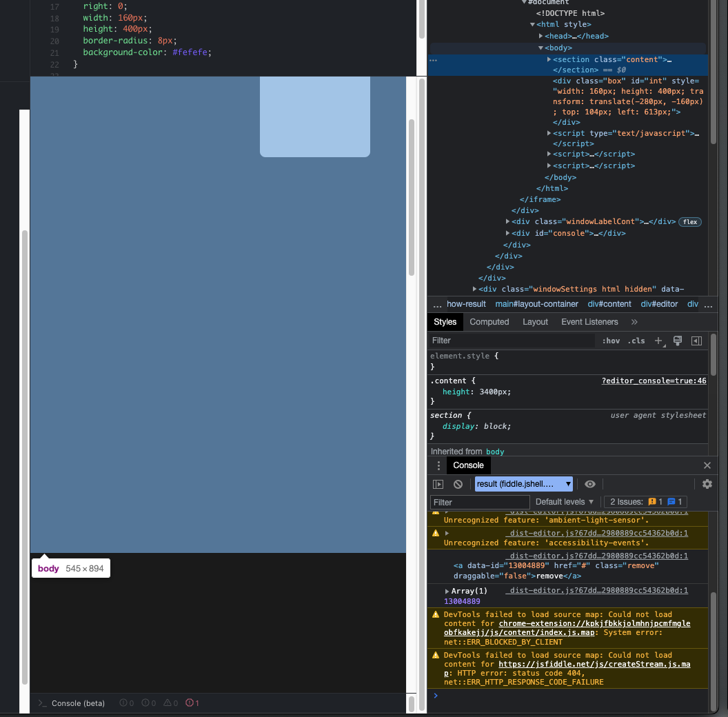The image size is (728, 717).
Task: Click Styles Filter input field
Action: click(x=511, y=341)
